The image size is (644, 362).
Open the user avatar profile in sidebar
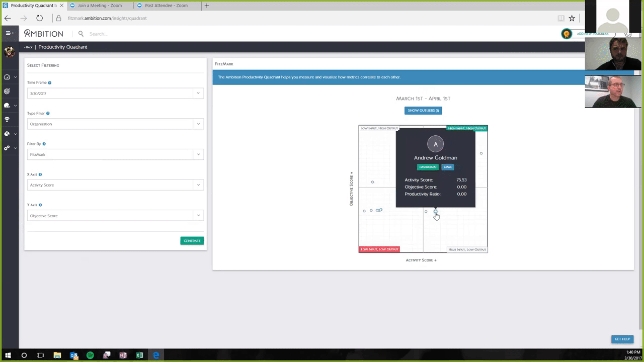[x=9, y=52]
